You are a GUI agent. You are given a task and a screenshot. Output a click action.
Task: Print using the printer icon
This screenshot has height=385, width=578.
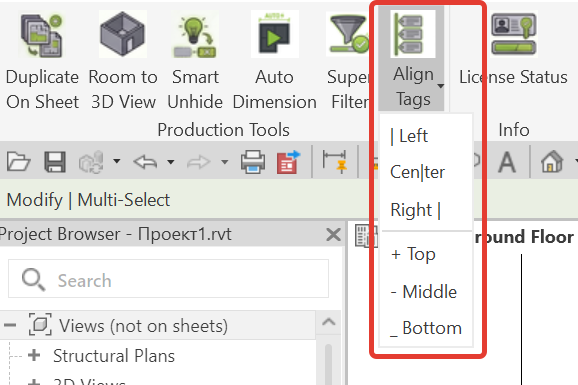pyautogui.click(x=253, y=162)
